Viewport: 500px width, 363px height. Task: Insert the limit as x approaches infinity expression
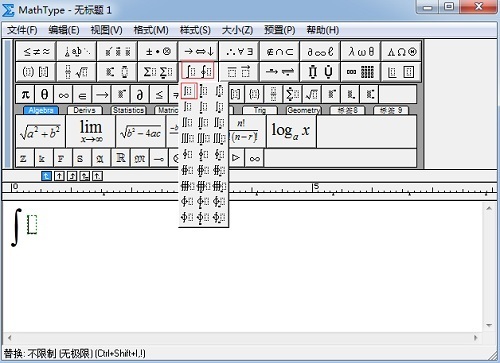coord(91,132)
